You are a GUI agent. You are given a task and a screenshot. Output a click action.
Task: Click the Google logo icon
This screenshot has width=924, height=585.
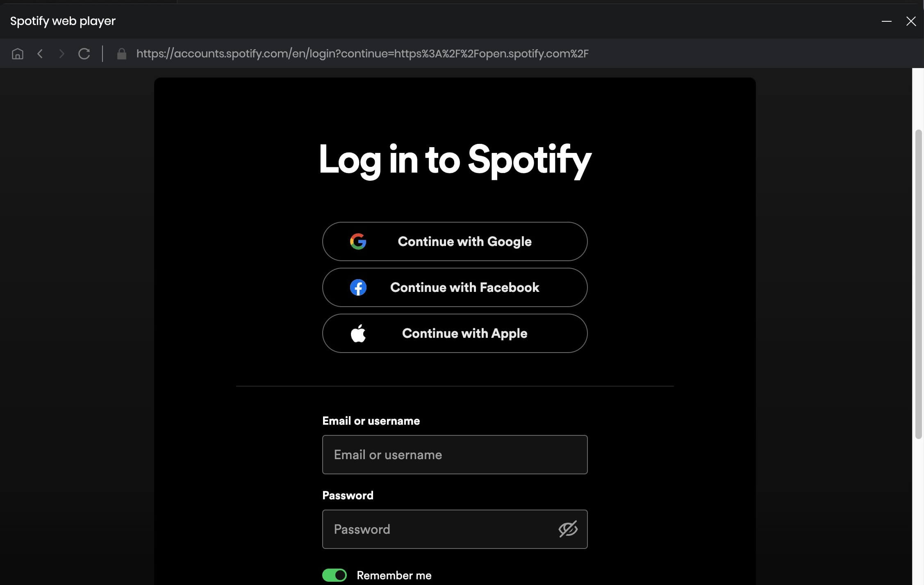click(358, 241)
